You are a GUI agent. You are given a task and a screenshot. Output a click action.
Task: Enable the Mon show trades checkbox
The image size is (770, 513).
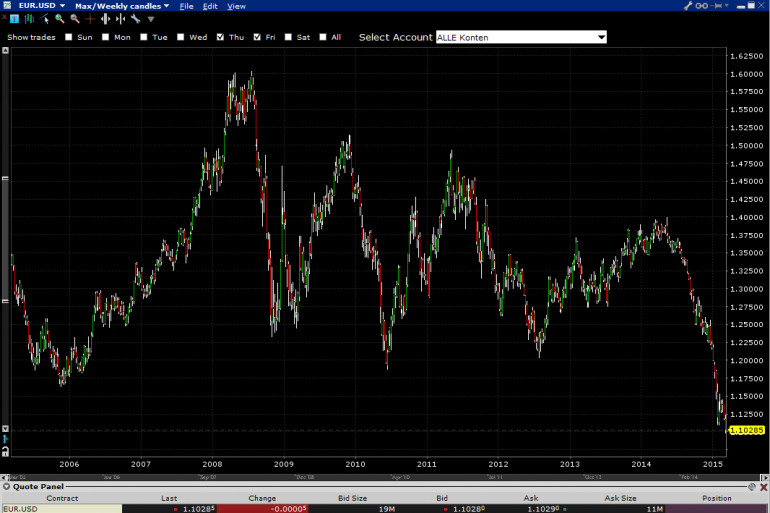(106, 37)
